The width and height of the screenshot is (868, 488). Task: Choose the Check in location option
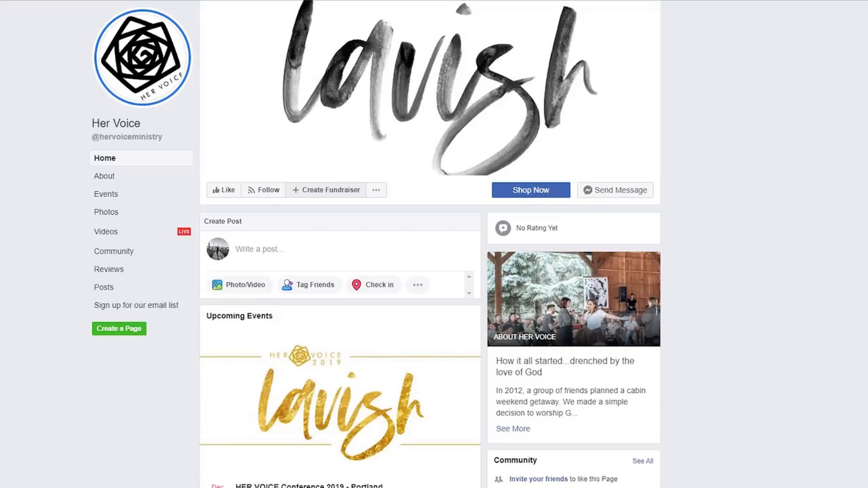pos(373,285)
